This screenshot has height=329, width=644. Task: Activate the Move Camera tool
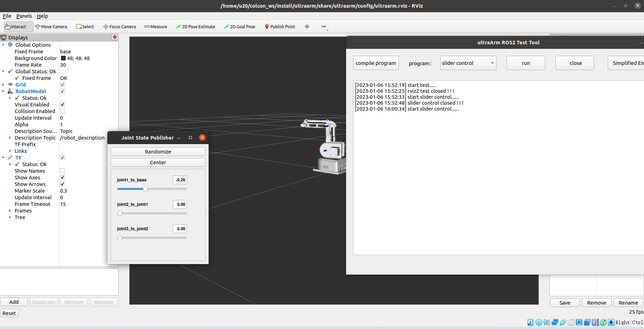pos(51,27)
